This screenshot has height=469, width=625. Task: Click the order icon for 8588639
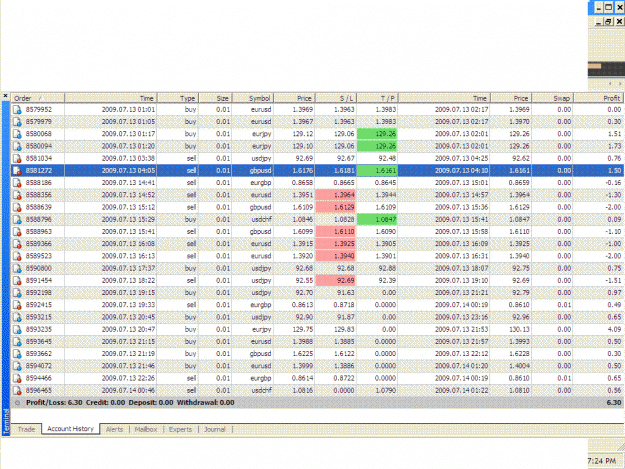tap(17, 207)
